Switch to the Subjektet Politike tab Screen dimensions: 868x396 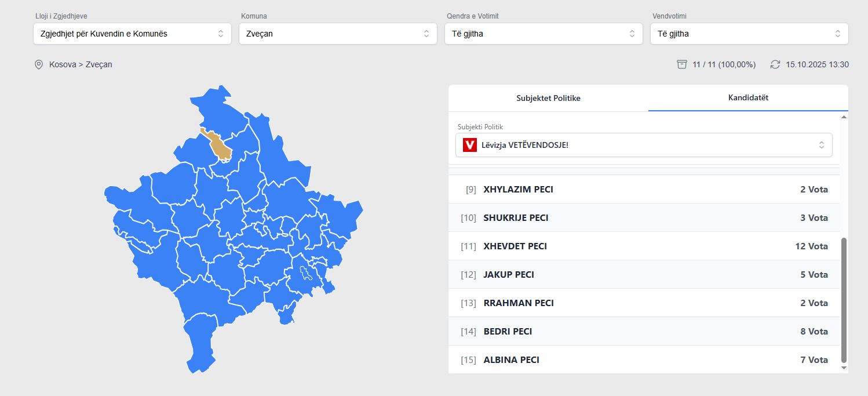(x=548, y=98)
